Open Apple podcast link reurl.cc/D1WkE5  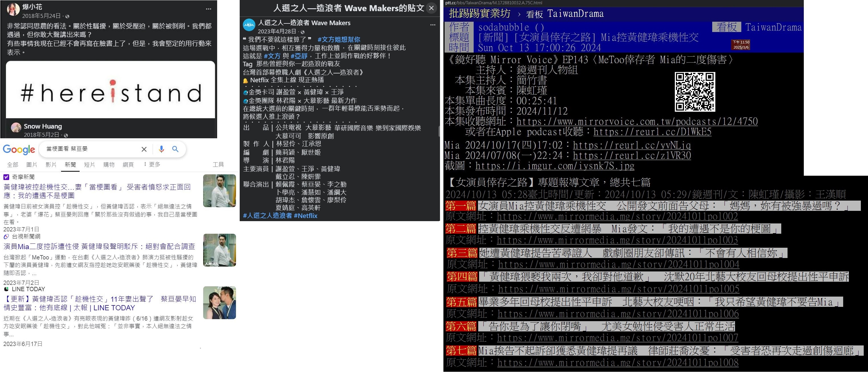(x=652, y=132)
